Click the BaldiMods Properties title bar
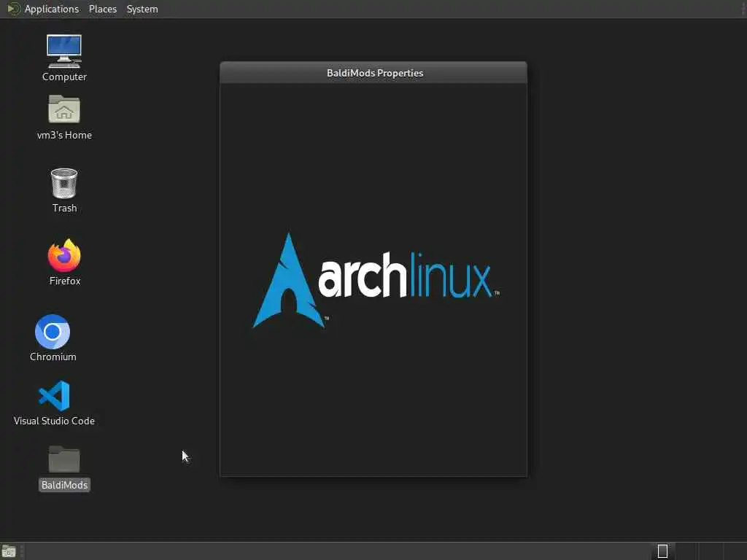This screenshot has height=560, width=747. (373, 73)
